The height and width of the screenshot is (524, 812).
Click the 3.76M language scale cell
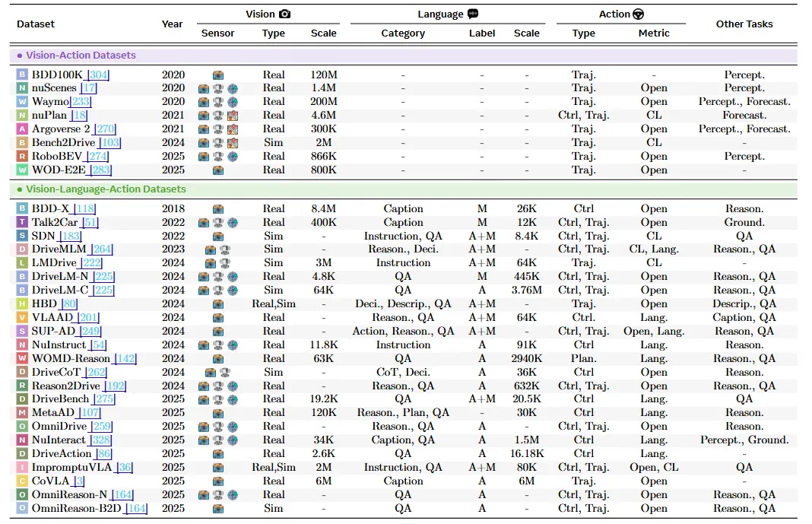coord(527,290)
